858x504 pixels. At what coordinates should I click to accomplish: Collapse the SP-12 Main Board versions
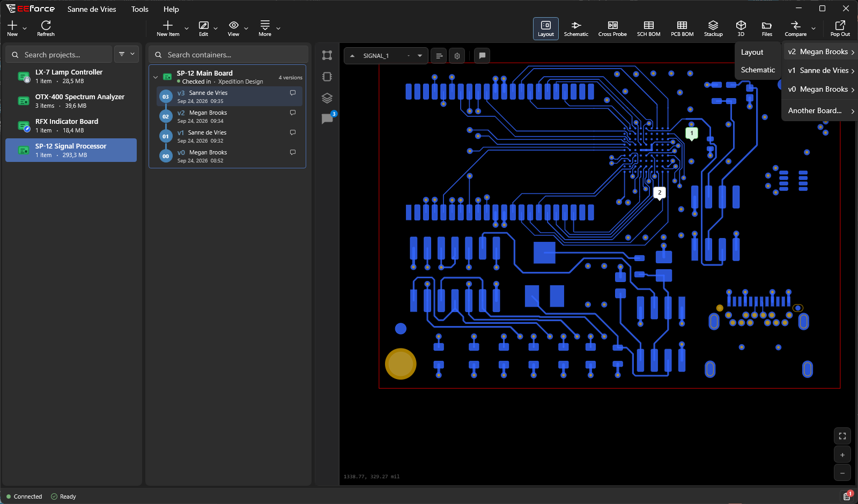point(156,77)
